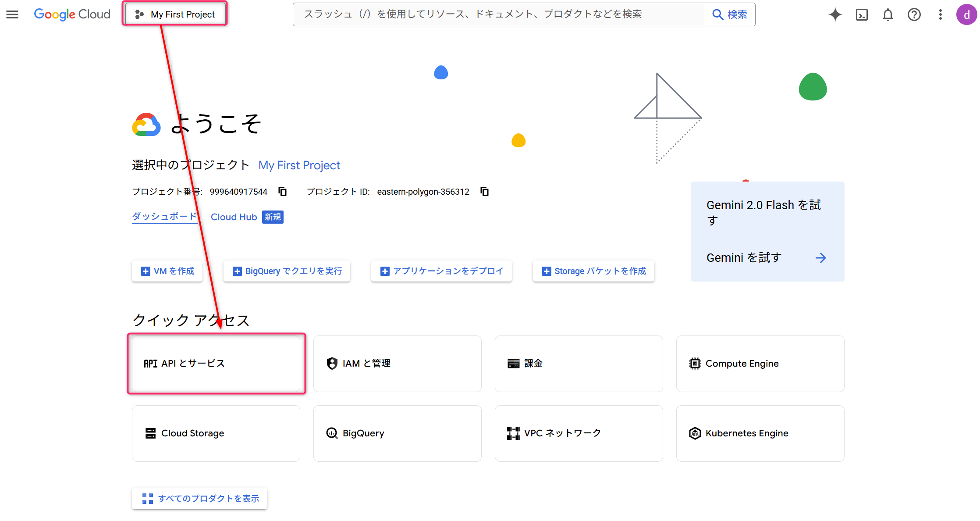Open the 課金 billing card

click(x=579, y=364)
